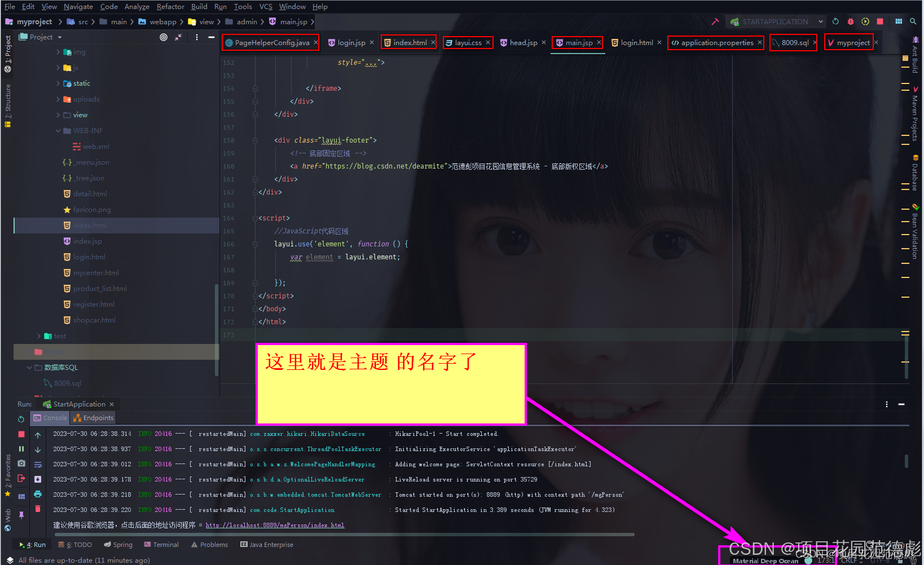This screenshot has height=565, width=924.
Task: Expand the test folder in the project tree
Action: coord(38,336)
